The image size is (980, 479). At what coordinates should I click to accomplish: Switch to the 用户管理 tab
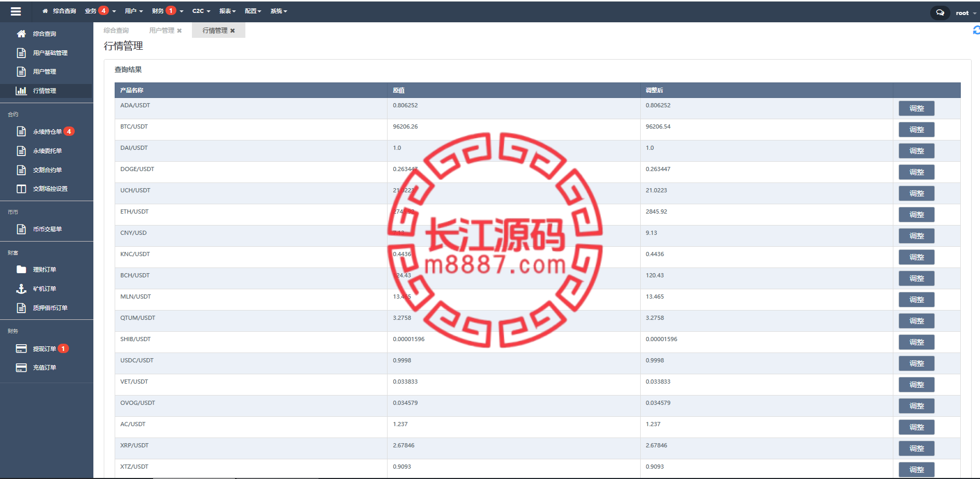(161, 31)
